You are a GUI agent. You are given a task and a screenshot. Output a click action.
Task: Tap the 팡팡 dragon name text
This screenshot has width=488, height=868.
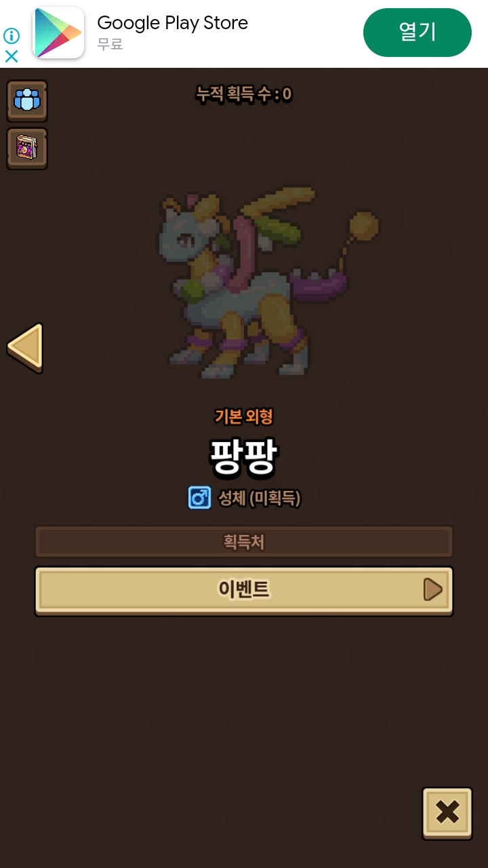pyautogui.click(x=244, y=458)
